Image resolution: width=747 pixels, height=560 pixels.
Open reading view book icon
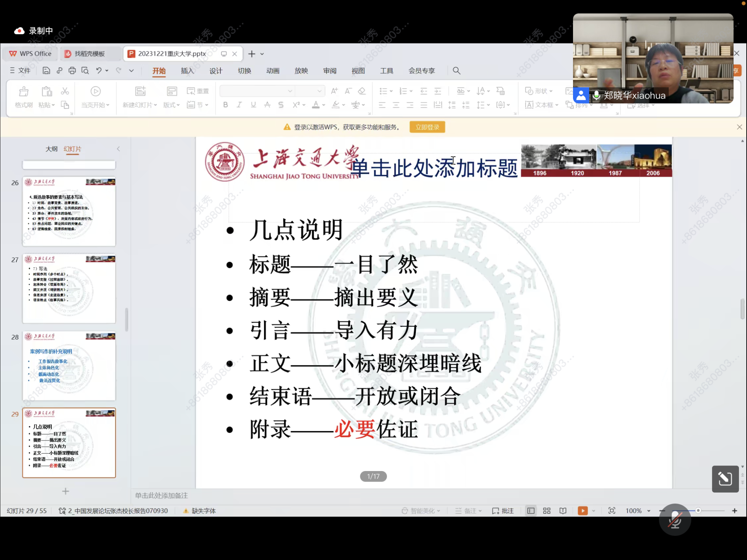pyautogui.click(x=563, y=511)
